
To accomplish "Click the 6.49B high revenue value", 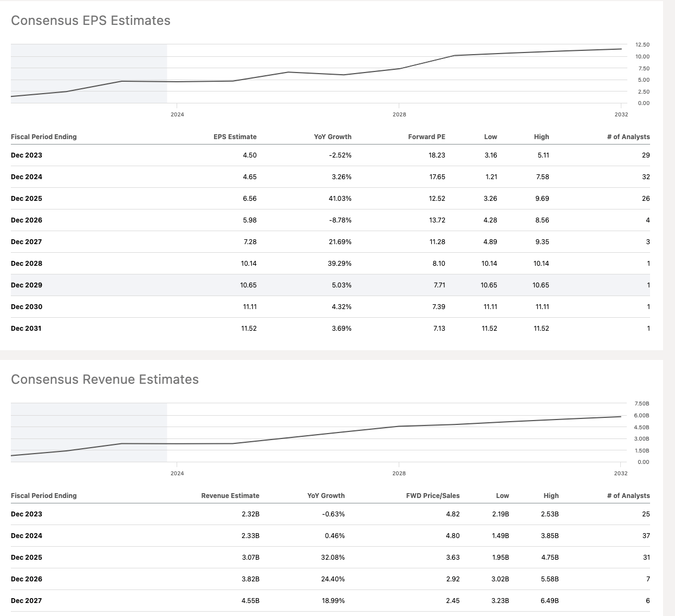I will tap(549, 601).
